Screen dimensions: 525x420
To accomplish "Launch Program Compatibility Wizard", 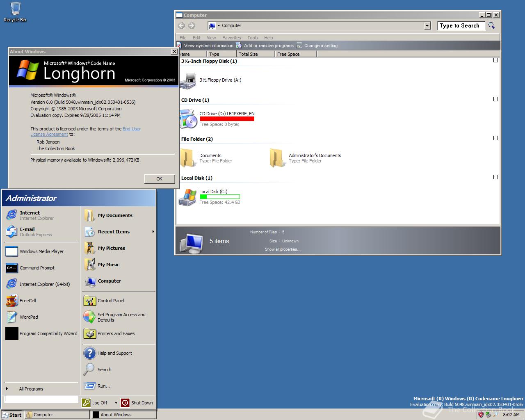I will [x=41, y=333].
